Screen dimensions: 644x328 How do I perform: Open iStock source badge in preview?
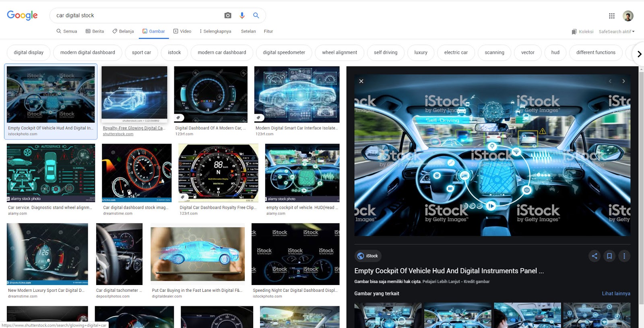click(x=368, y=256)
